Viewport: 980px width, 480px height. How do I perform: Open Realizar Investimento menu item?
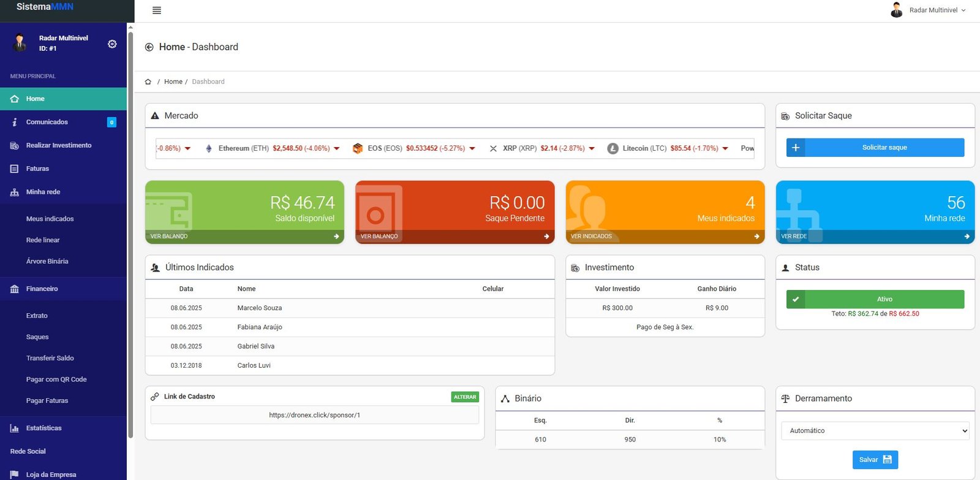pos(63,145)
